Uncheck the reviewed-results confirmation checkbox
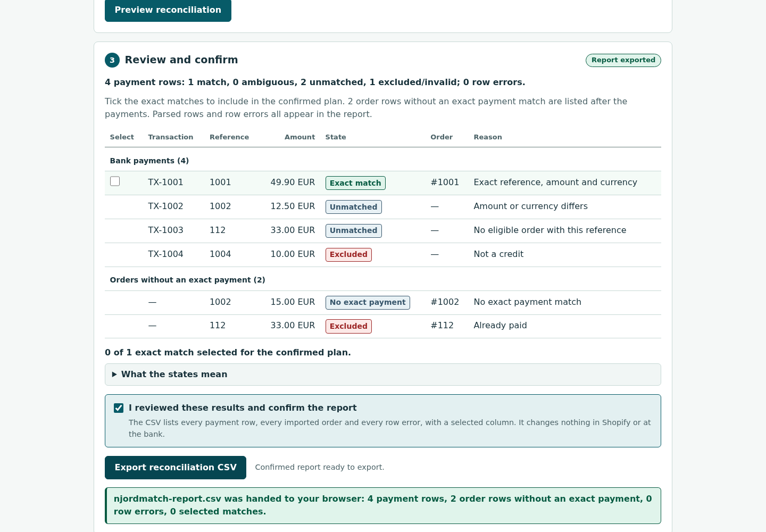This screenshot has width=766, height=532. [x=119, y=408]
